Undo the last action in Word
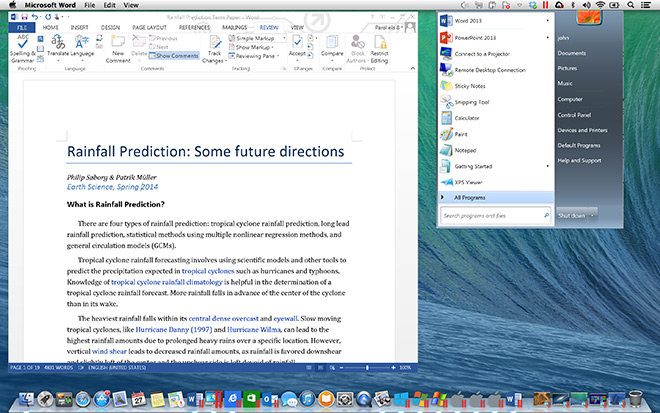Screen dimensions: 660x413 [35, 17]
